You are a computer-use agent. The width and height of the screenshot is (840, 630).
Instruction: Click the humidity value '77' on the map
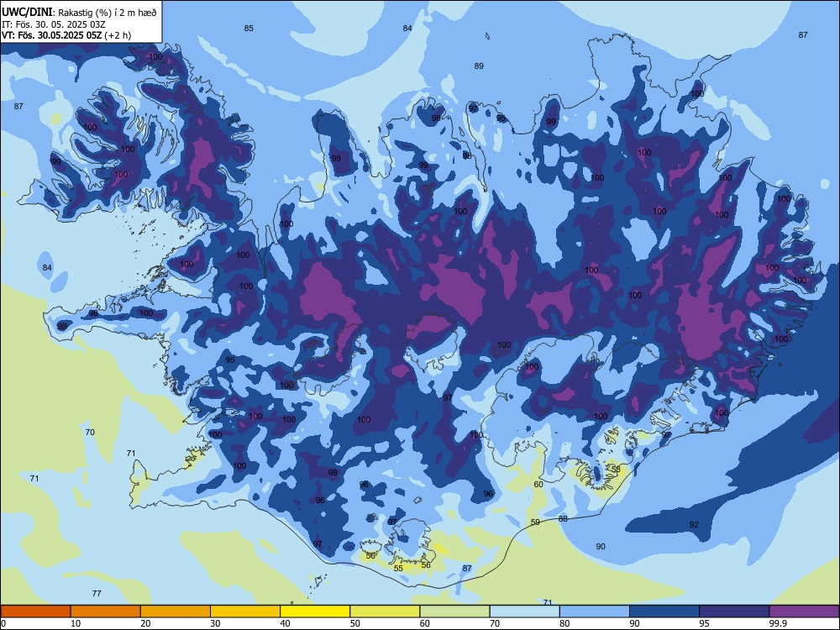(x=97, y=593)
